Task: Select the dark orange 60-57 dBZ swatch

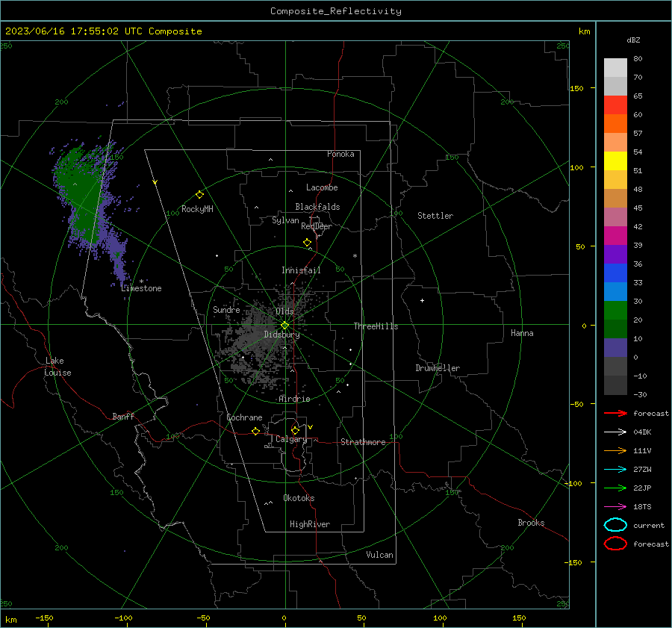Action: pos(615,123)
